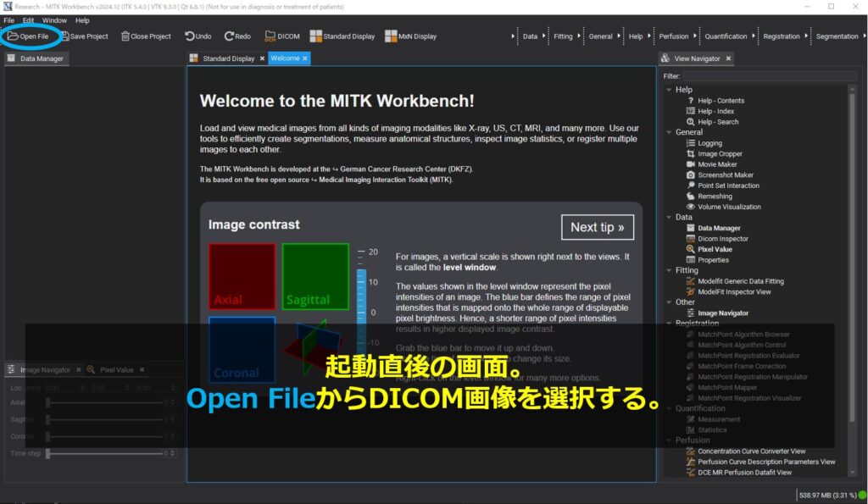868x504 pixels.
Task: Open the Help menu in menu bar
Action: coord(82,20)
